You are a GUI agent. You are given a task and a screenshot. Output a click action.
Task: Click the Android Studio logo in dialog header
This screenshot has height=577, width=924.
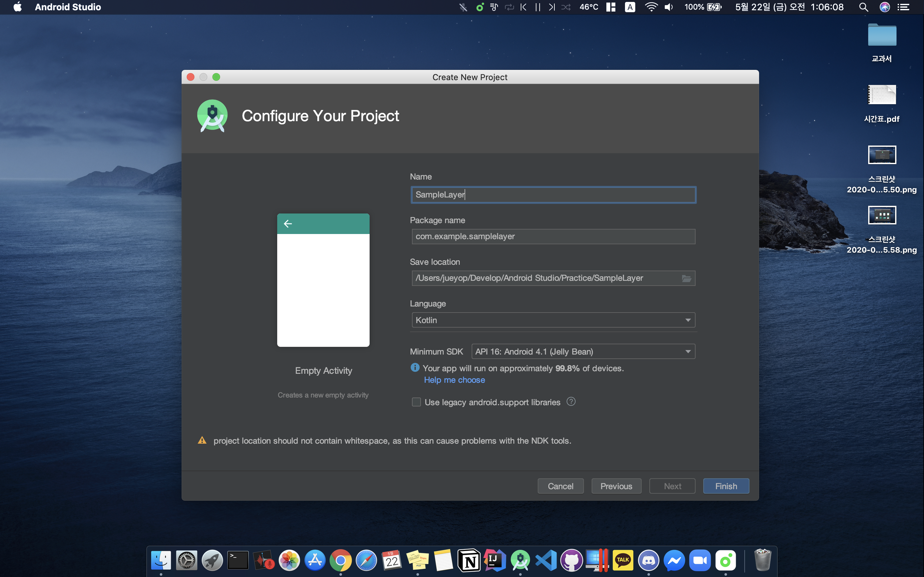(212, 116)
